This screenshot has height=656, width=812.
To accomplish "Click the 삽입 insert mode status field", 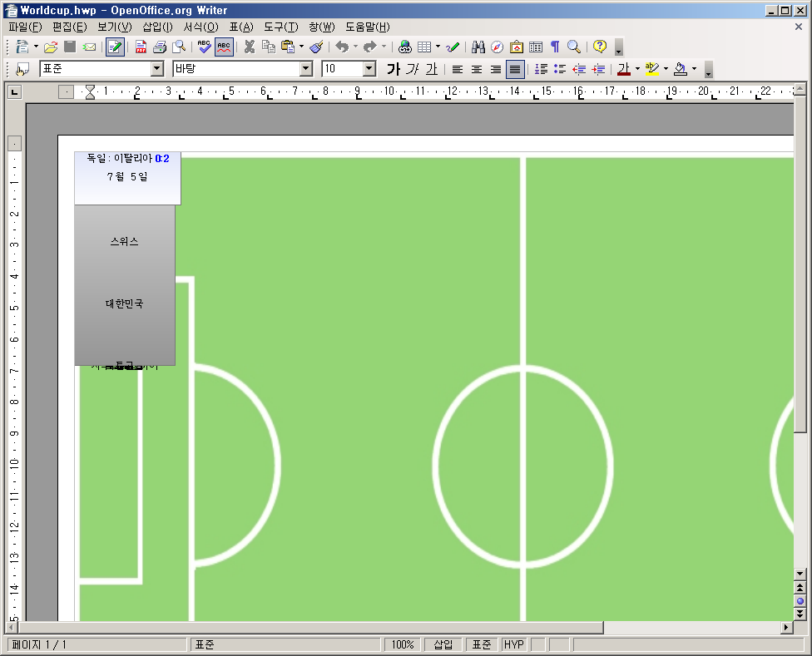I will pyautogui.click(x=443, y=644).
